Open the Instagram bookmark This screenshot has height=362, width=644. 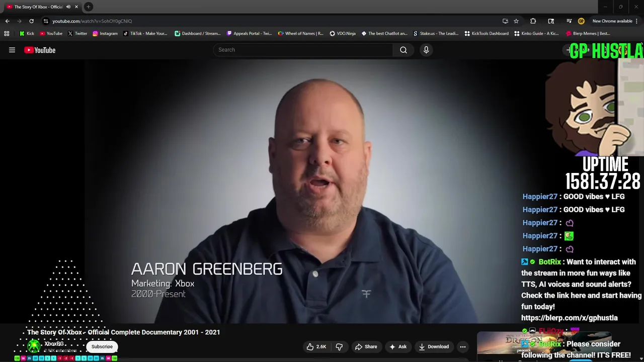(x=105, y=34)
